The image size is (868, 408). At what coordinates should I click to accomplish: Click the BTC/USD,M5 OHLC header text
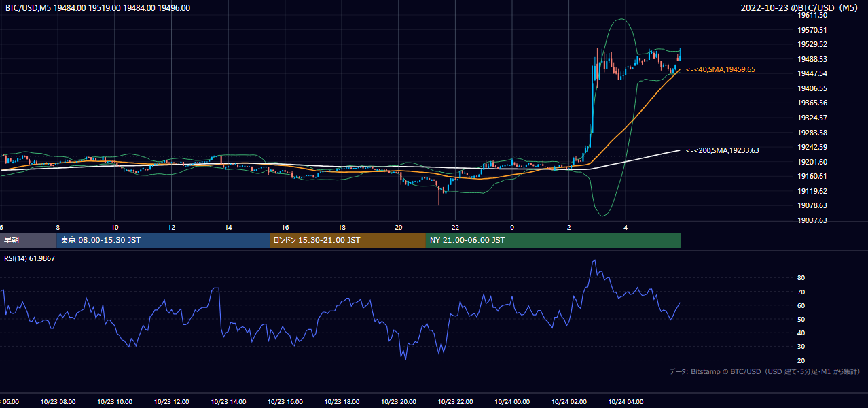coord(98,8)
